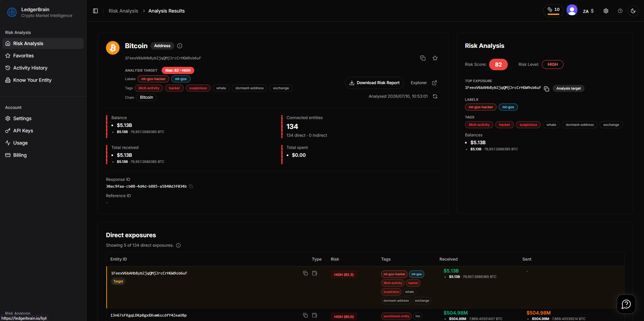Click Entity ID column header
The height and width of the screenshot is (321, 644).
(119, 259)
